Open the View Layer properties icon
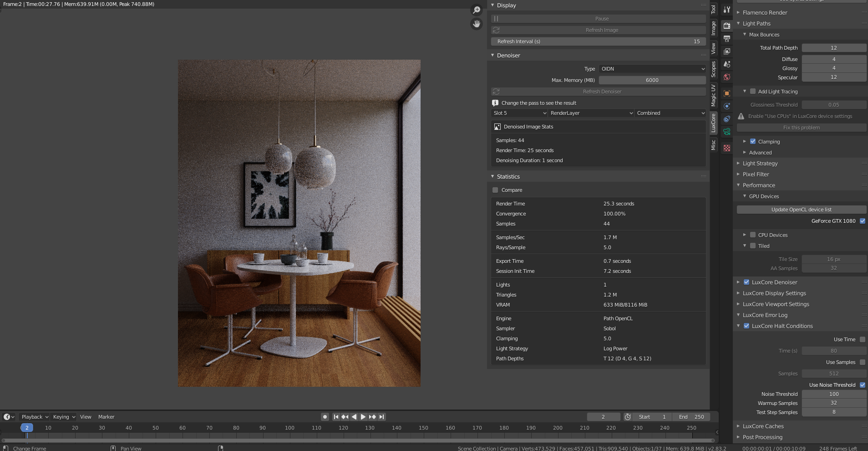 727,51
